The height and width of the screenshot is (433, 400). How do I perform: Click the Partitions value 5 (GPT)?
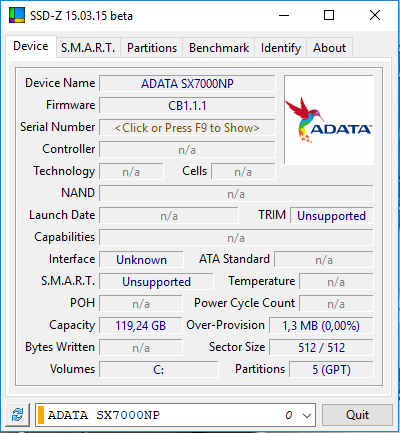coord(331,370)
